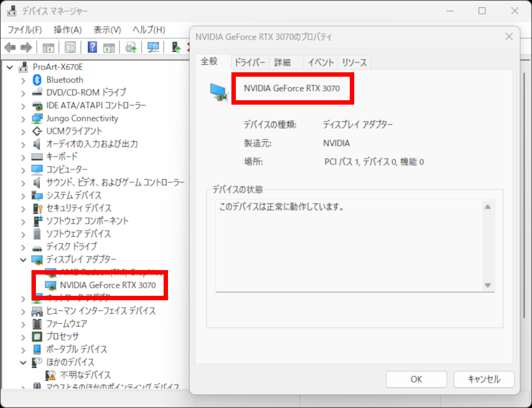The width and height of the screenshot is (532, 408).
Task: Click the Update driver software icon
Action: point(132,47)
